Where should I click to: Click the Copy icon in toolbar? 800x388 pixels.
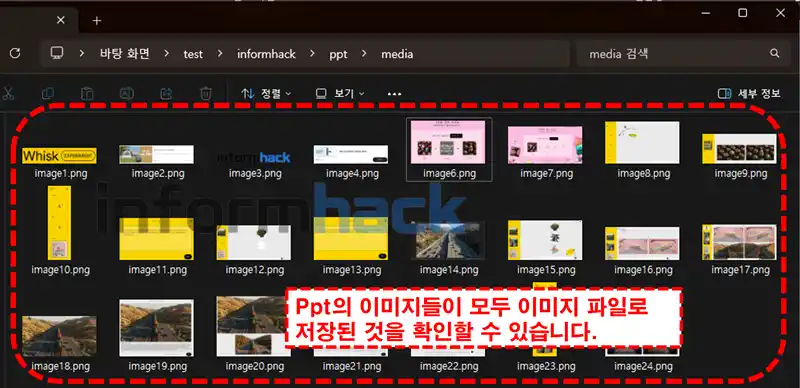[x=48, y=93]
